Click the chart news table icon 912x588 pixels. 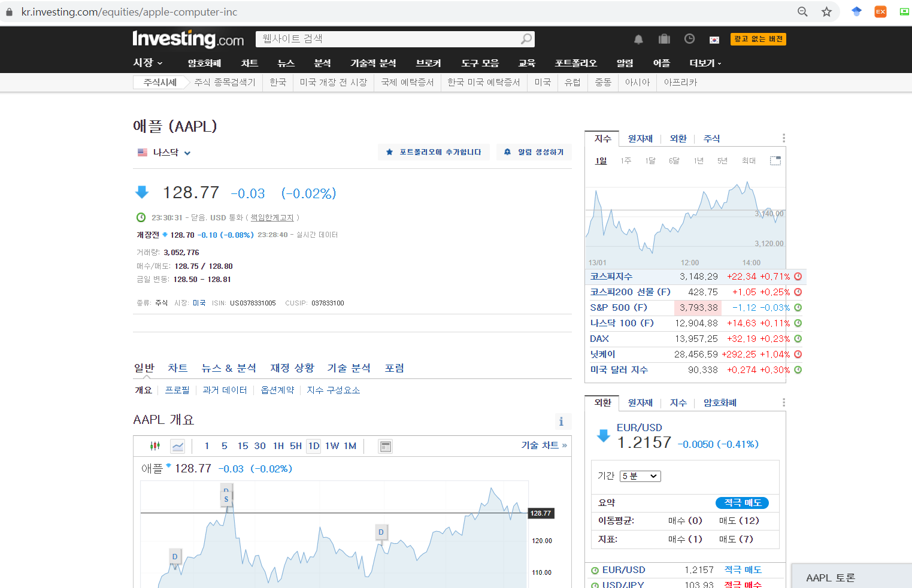point(386,446)
